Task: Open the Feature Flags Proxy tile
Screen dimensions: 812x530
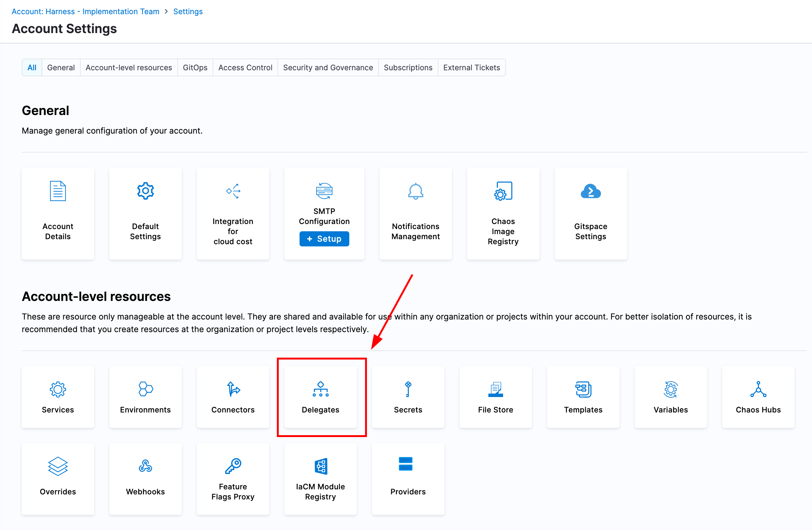Action: point(233,479)
